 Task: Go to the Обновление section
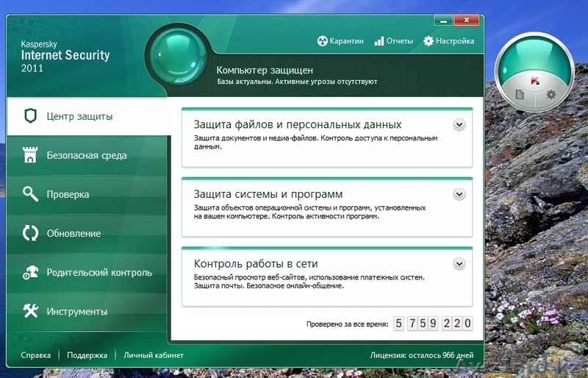coord(87,233)
